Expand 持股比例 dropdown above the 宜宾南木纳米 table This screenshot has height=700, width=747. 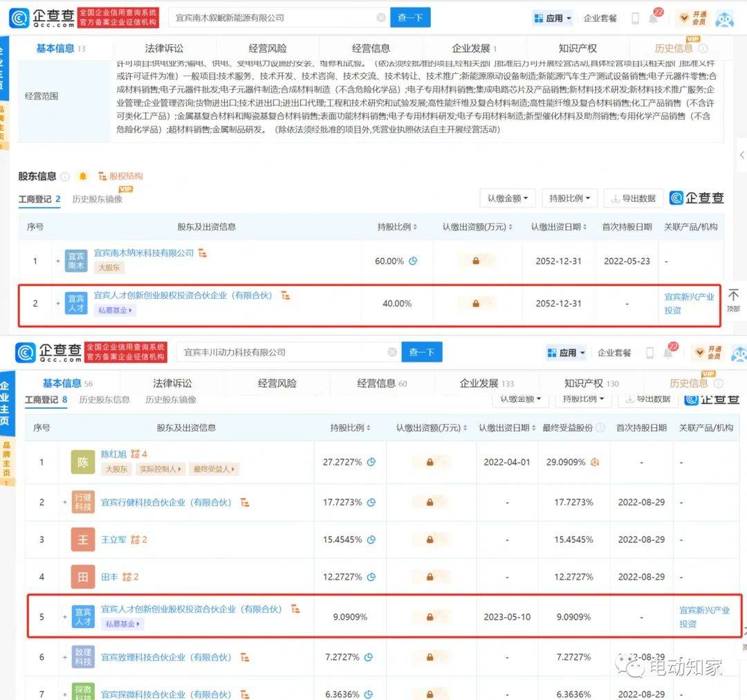coord(569,199)
